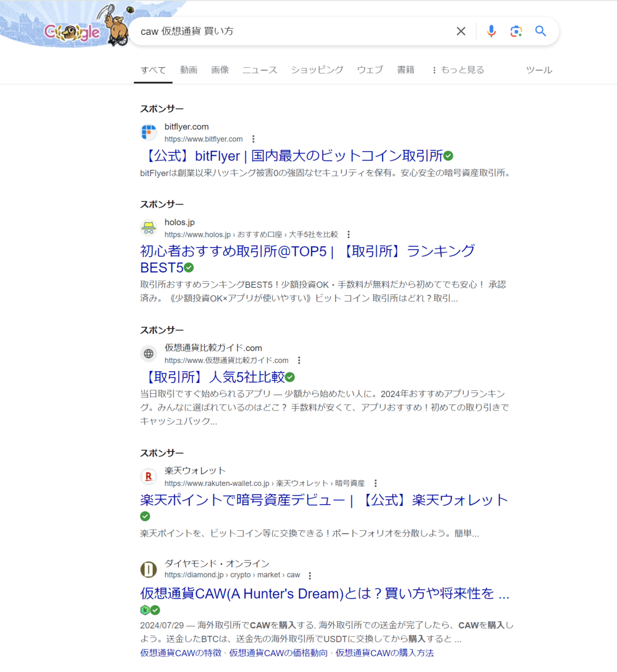This screenshot has width=617, height=672.
Task: Click holos.jp favicon icon
Action: 149,228
